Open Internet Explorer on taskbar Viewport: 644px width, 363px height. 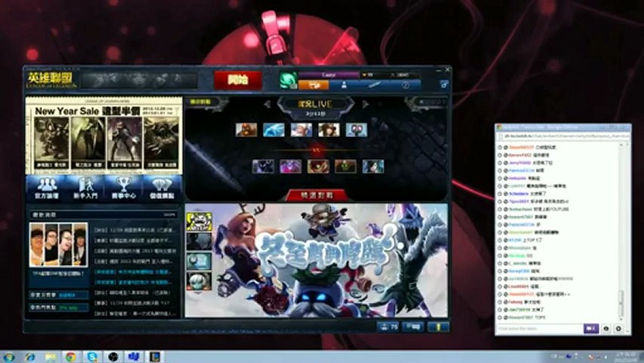[x=30, y=357]
